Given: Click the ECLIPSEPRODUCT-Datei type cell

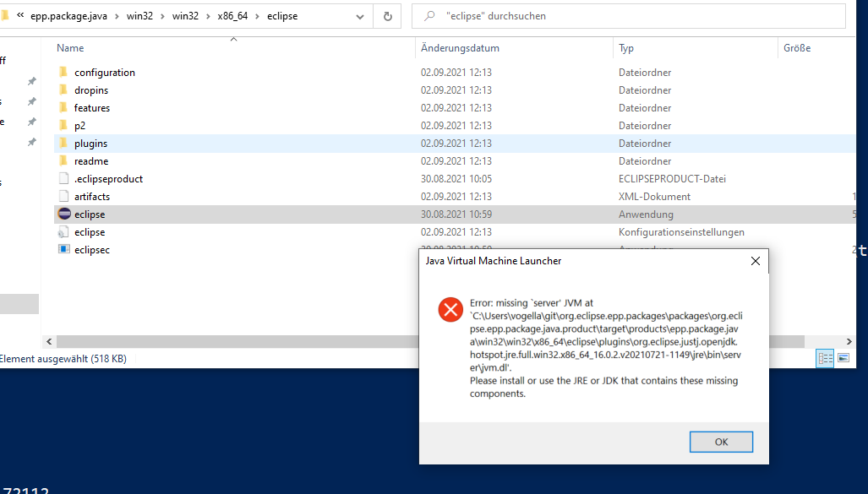Looking at the screenshot, I should click(672, 179).
